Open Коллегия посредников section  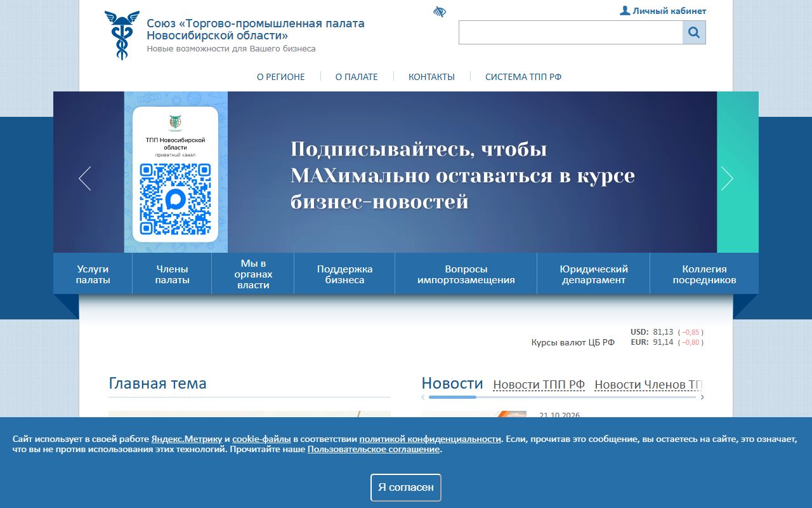click(x=704, y=274)
